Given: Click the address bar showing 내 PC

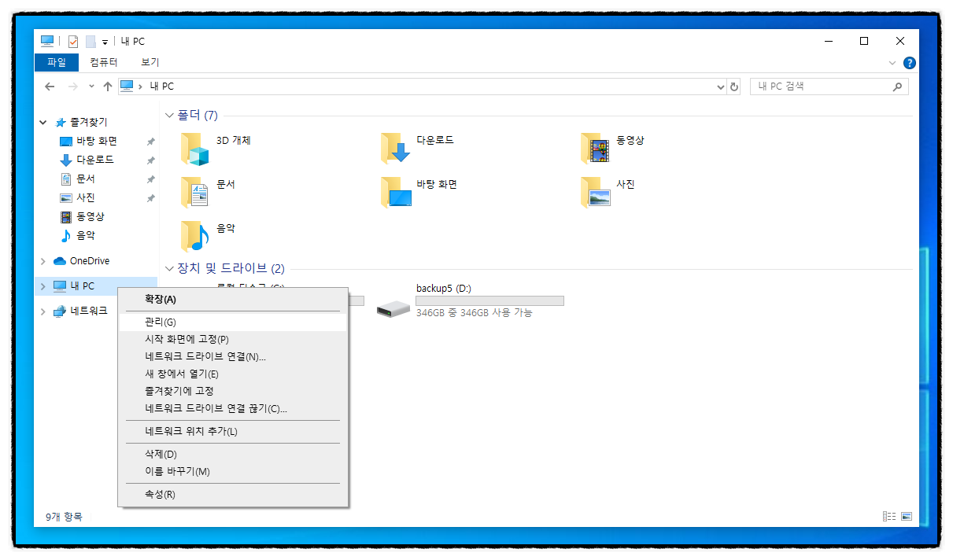Looking at the screenshot, I should (x=422, y=87).
